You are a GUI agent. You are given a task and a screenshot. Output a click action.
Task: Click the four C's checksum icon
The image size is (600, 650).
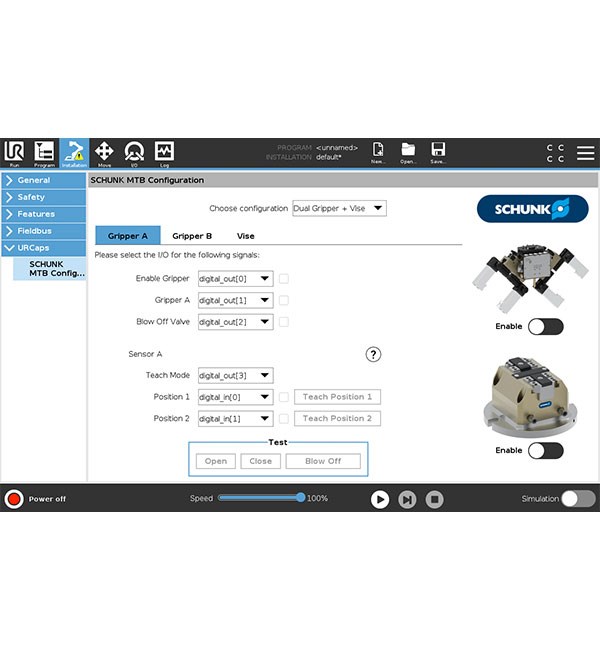coord(555,153)
